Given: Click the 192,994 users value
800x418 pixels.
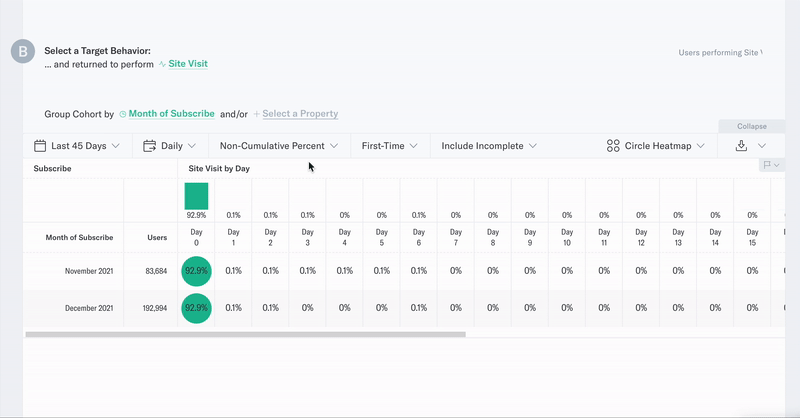Looking at the screenshot, I should click(x=155, y=308).
